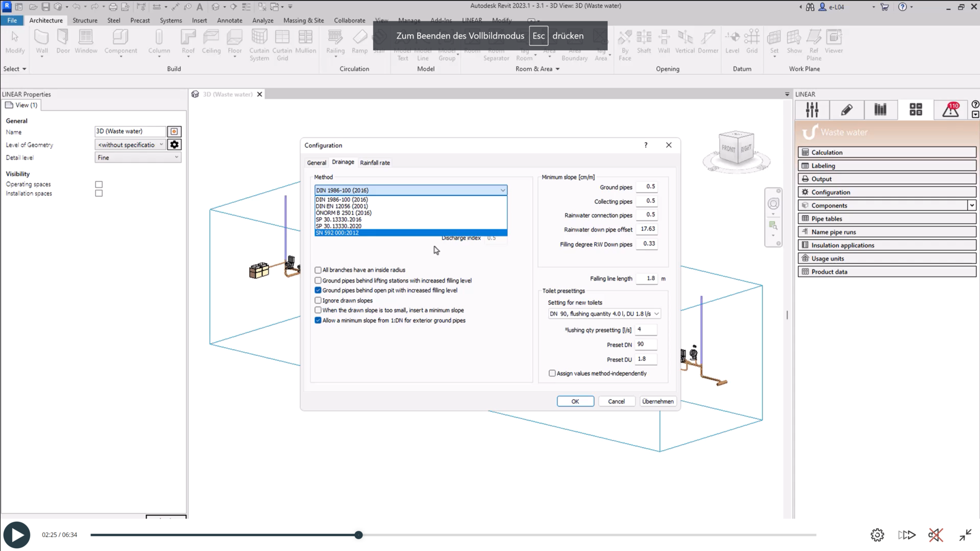Screen dimensions: 980x551
Task: Click the play button of the video
Action: [x=17, y=534]
